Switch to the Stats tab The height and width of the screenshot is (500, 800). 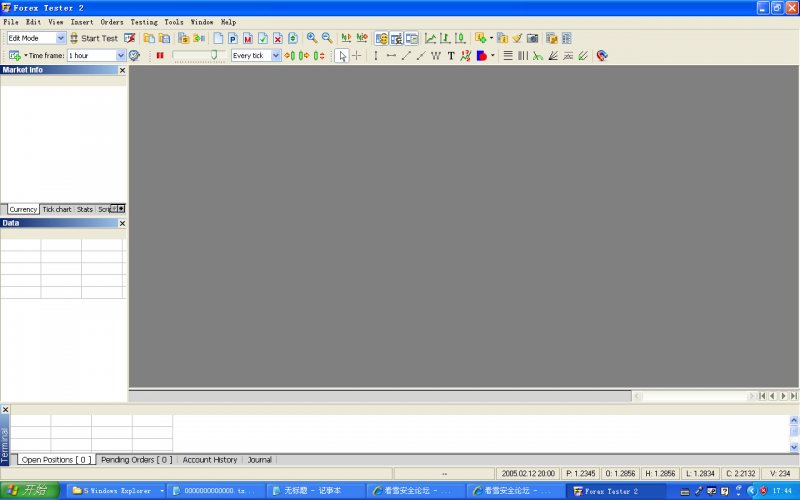[85, 209]
